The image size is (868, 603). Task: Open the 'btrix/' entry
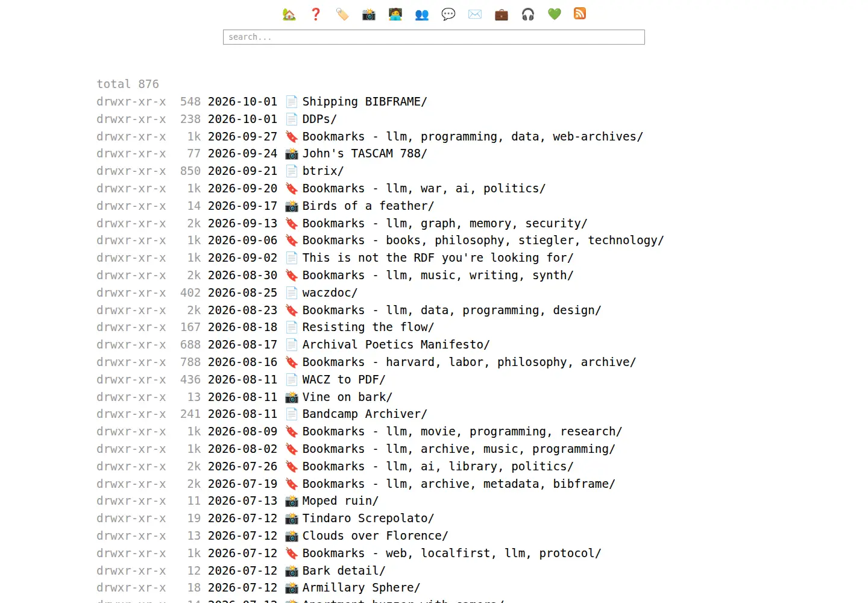click(323, 171)
